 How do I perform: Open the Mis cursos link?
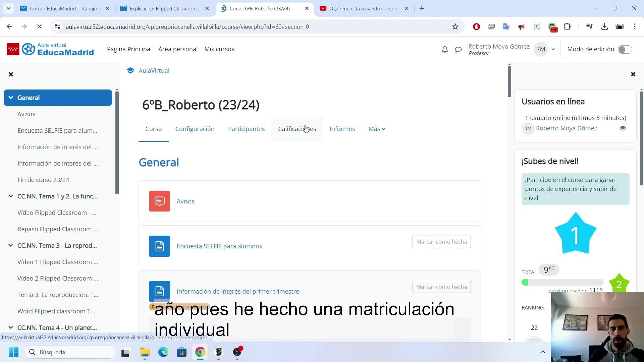pyautogui.click(x=219, y=49)
